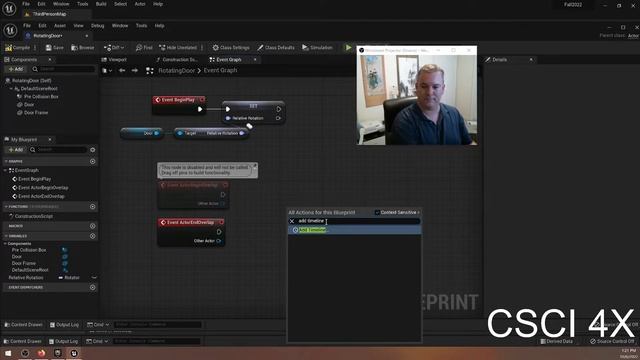This screenshot has width=640, height=360.
Task: Collapse the DefaultSceneRoot component tree
Action: point(11,89)
